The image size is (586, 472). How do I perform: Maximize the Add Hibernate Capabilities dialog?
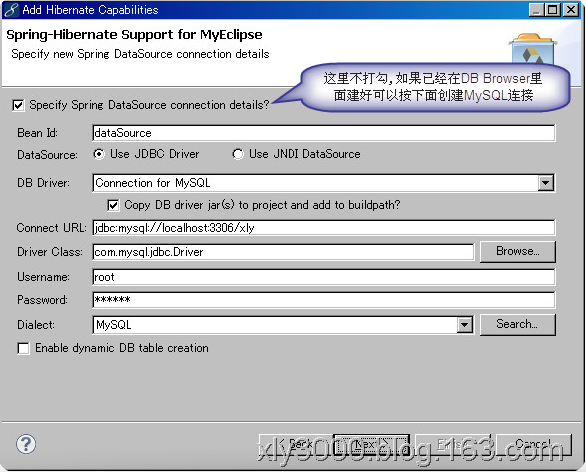pyautogui.click(x=552, y=10)
